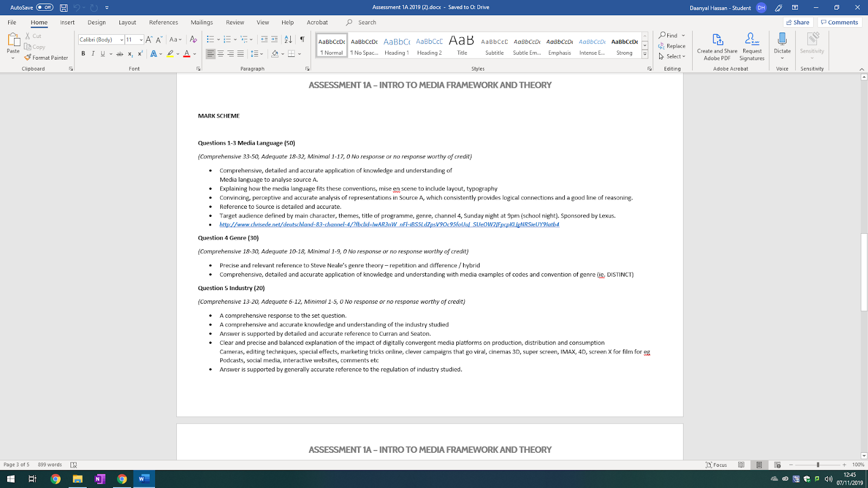Click the vertical scrollbar thumb
868x488 pixels.
pyautogui.click(x=864, y=272)
